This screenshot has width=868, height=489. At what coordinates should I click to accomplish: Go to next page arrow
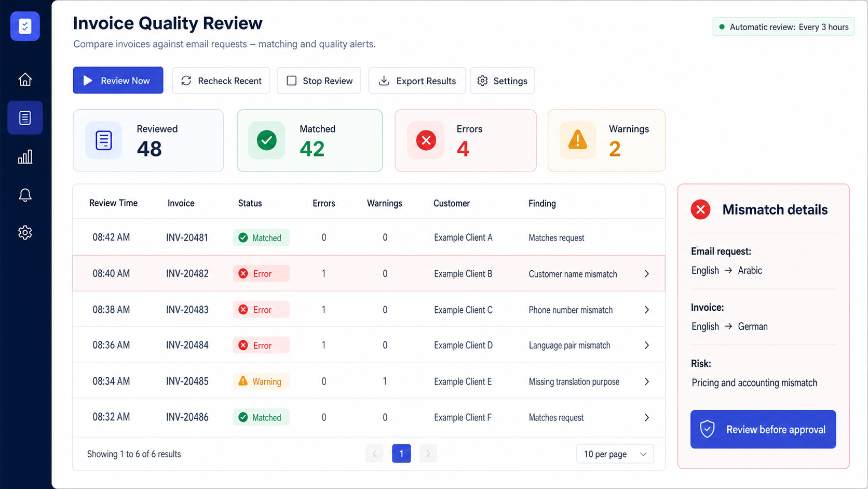pyautogui.click(x=428, y=454)
